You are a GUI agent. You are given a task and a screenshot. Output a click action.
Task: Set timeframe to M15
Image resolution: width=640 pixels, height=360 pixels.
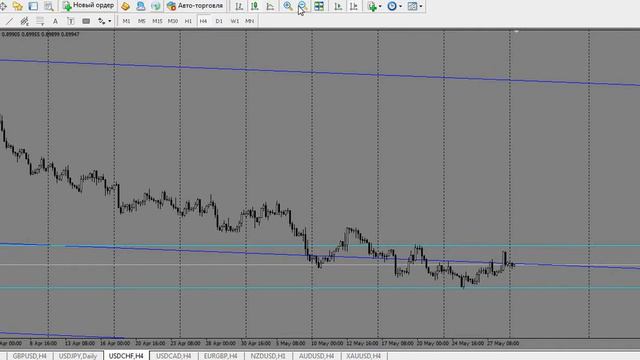click(x=157, y=21)
